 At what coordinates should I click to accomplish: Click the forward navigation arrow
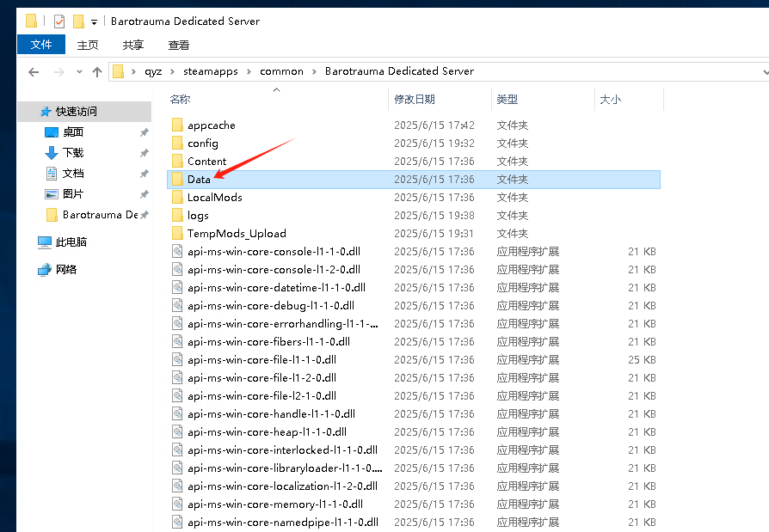click(x=58, y=72)
